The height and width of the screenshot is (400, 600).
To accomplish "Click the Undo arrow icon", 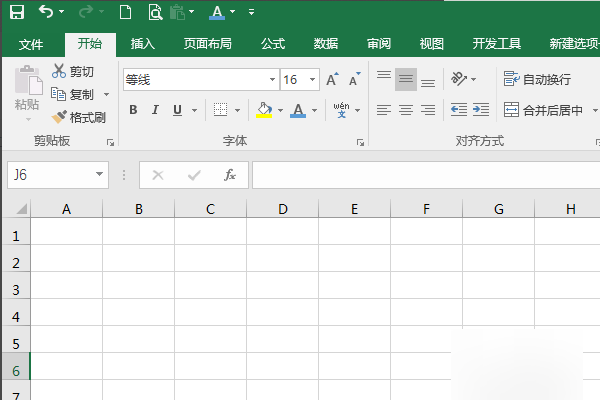I will click(47, 13).
